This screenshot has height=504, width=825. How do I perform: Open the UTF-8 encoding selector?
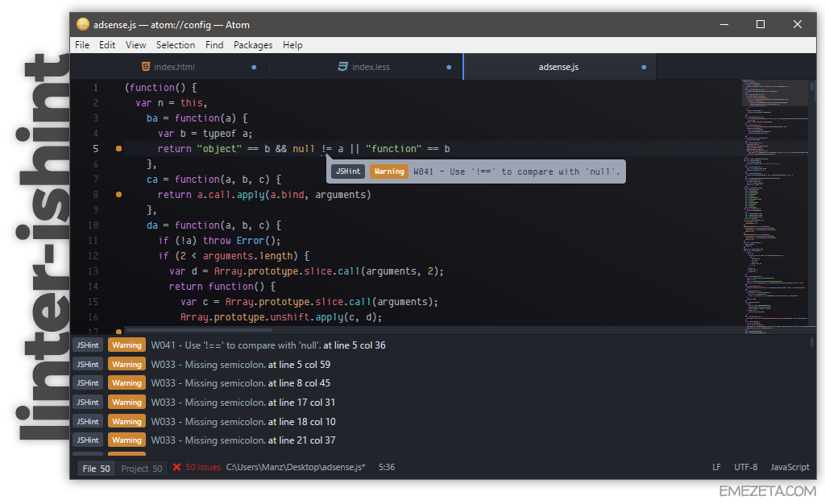coord(745,467)
